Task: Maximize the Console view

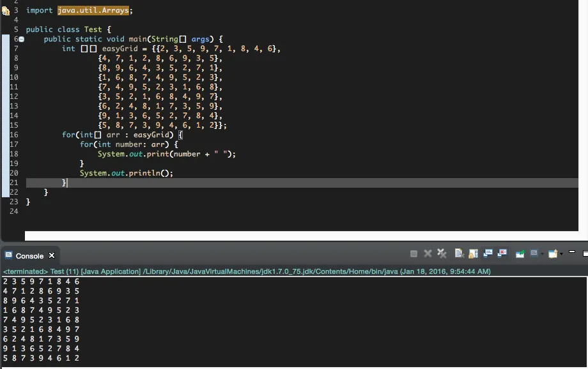Action: (585, 253)
